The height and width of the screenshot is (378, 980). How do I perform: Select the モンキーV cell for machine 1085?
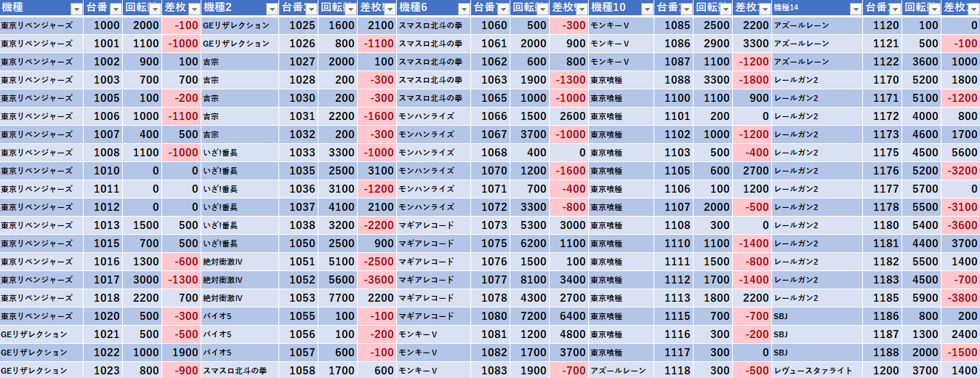click(622, 25)
